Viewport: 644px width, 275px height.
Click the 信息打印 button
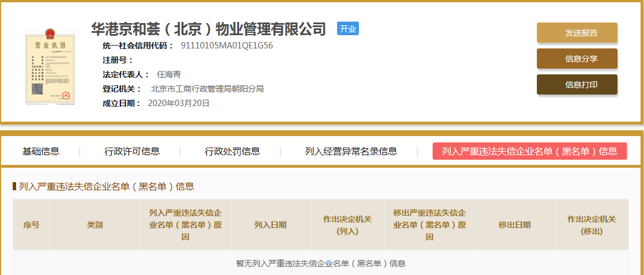[577, 85]
